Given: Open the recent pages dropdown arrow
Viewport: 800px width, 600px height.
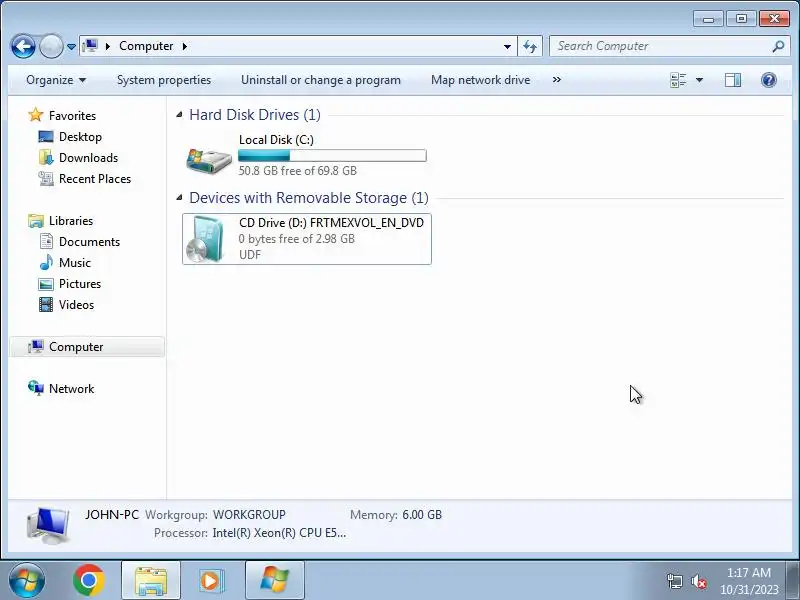Looking at the screenshot, I should pyautogui.click(x=71, y=47).
